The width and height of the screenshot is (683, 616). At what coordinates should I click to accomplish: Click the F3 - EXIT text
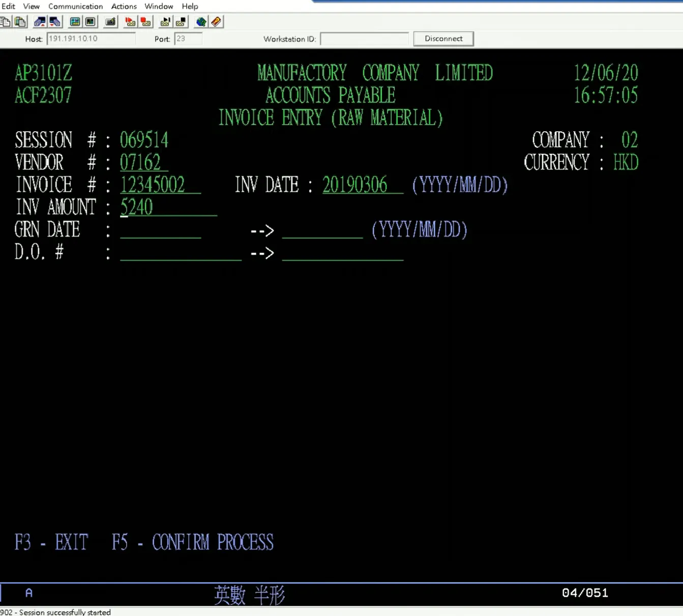tap(51, 542)
